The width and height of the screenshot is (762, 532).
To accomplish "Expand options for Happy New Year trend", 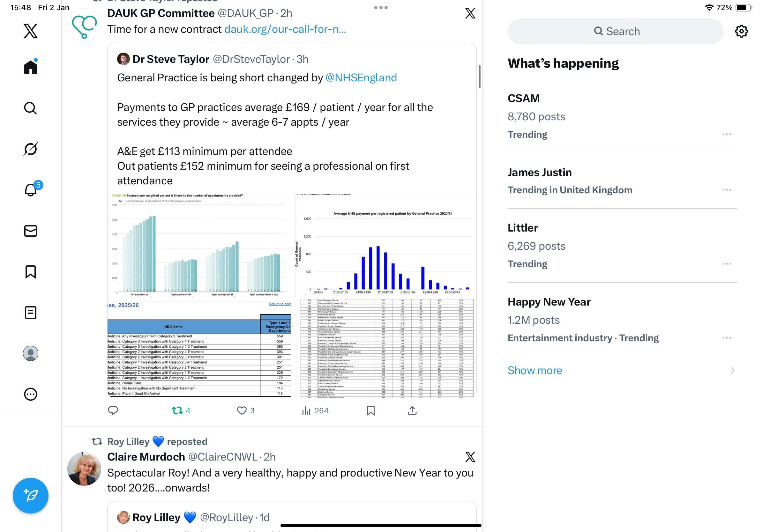I will click(727, 338).
